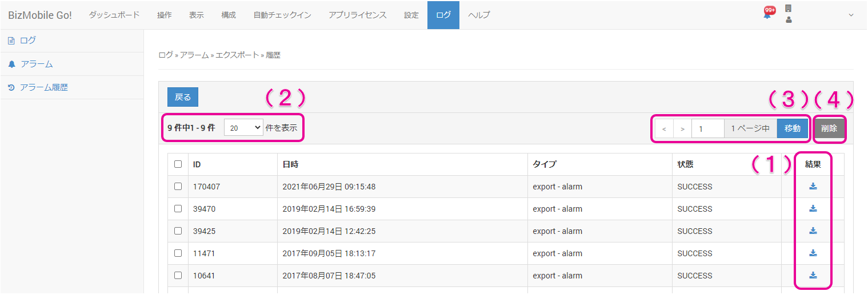The image size is (868, 295).
Task: Open the rows-per-page dropdown showing 20
Action: (x=243, y=128)
